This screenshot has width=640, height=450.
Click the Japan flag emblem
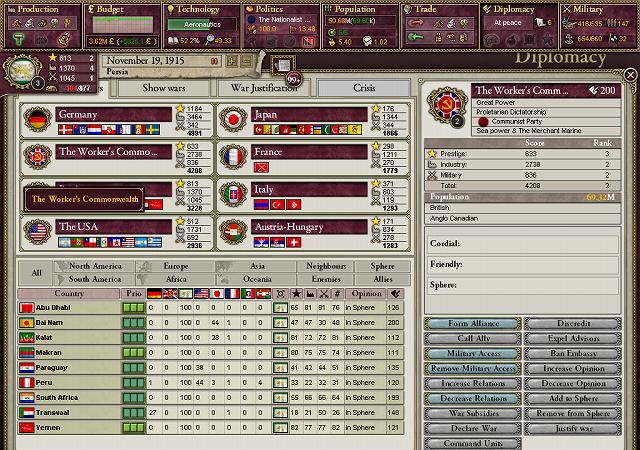click(232, 117)
